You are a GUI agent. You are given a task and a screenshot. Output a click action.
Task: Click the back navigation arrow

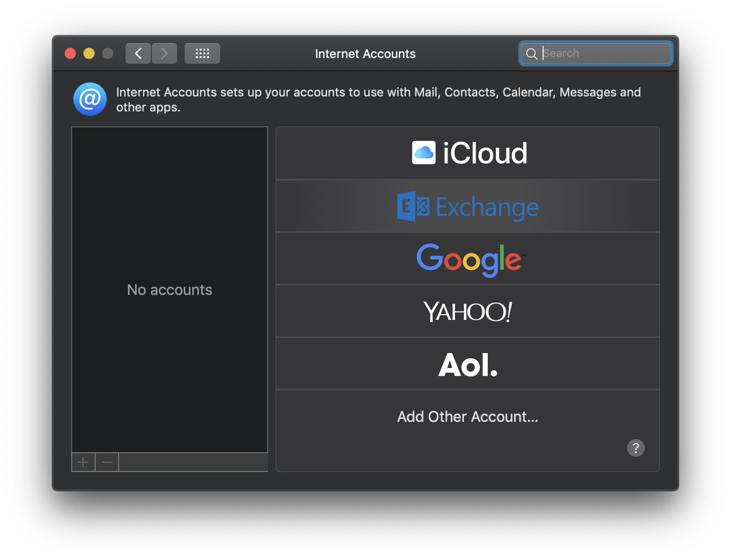click(138, 53)
